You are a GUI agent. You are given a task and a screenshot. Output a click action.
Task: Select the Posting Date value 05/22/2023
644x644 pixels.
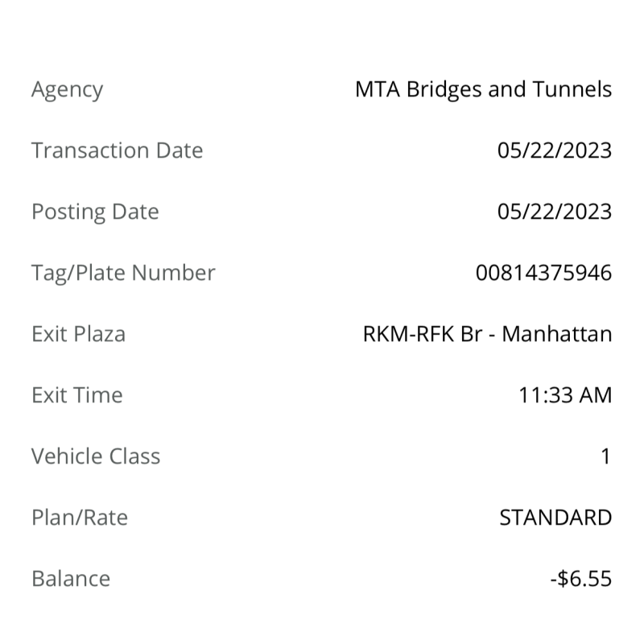(x=555, y=212)
